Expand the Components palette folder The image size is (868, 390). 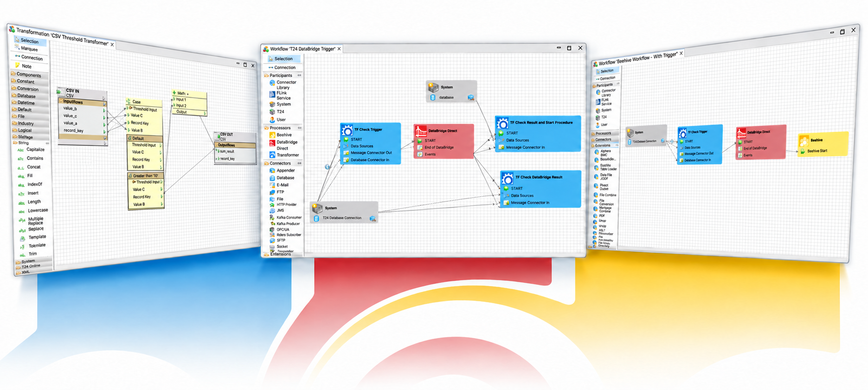click(29, 74)
